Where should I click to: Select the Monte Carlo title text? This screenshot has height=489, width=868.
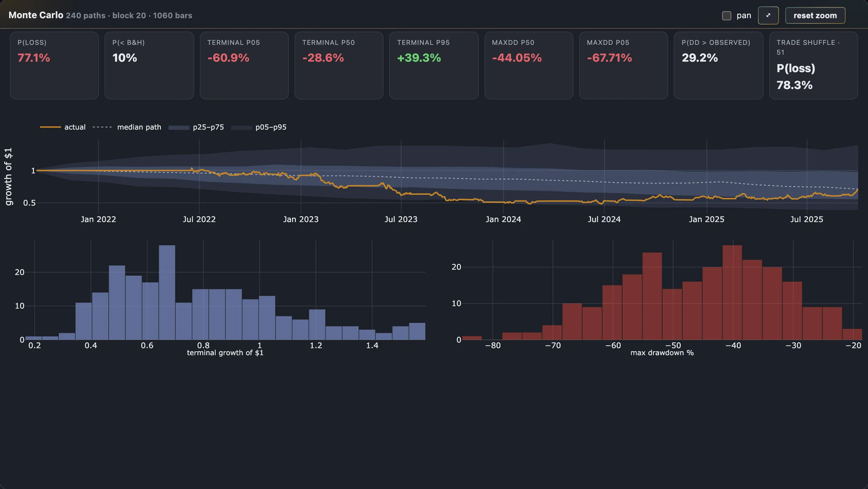pos(36,15)
